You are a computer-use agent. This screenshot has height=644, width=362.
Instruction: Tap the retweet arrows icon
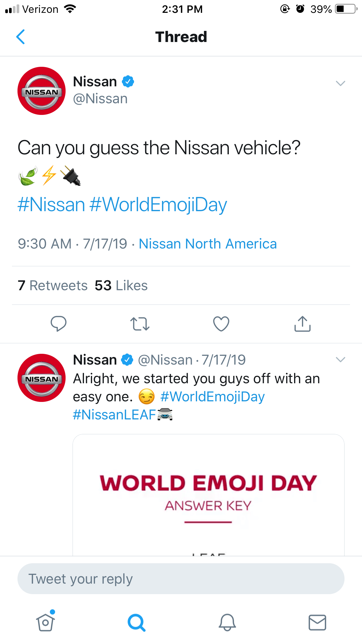point(140,324)
